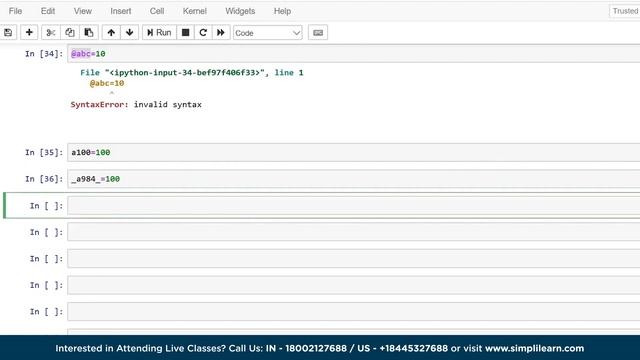Viewport: 640px width, 360px height.
Task: Move selected cell up with the arrow
Action: tap(111, 33)
